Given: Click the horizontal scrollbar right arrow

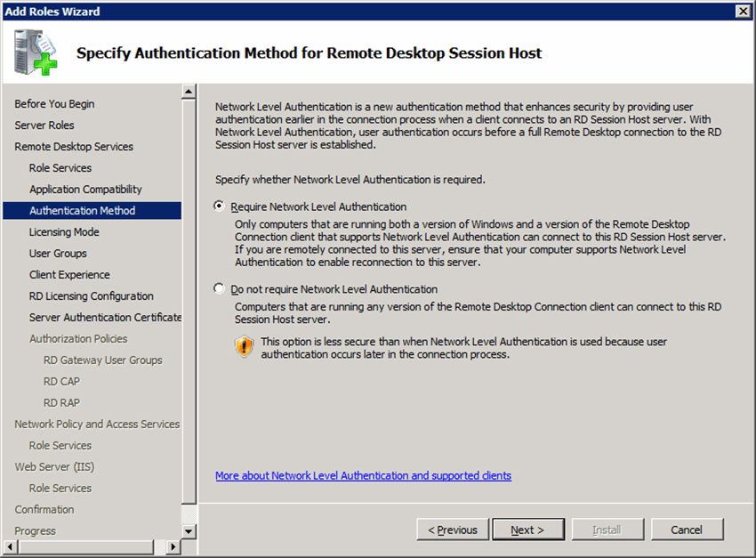Looking at the screenshot, I should coord(174,546).
